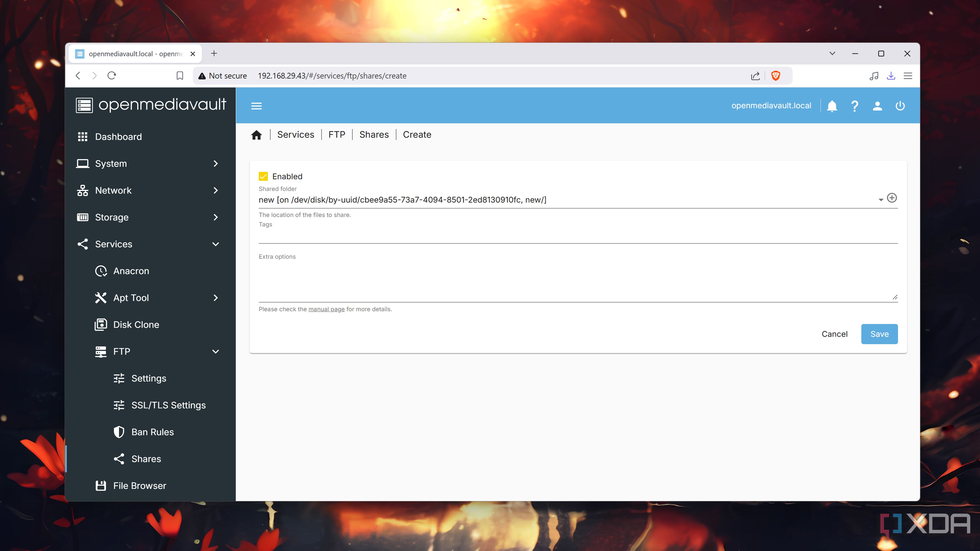The image size is (980, 551).
Task: Expand the Network menu
Action: coord(150,191)
